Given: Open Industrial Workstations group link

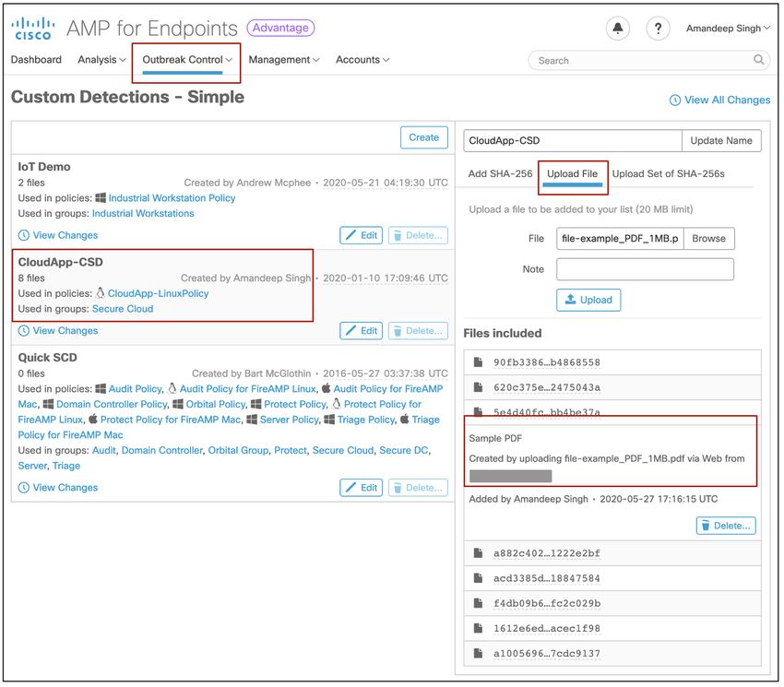Looking at the screenshot, I should click(143, 213).
